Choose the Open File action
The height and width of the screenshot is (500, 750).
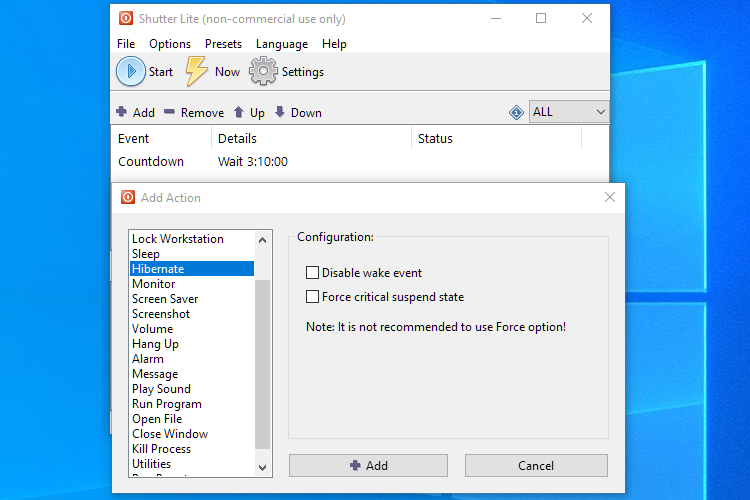[192, 419]
